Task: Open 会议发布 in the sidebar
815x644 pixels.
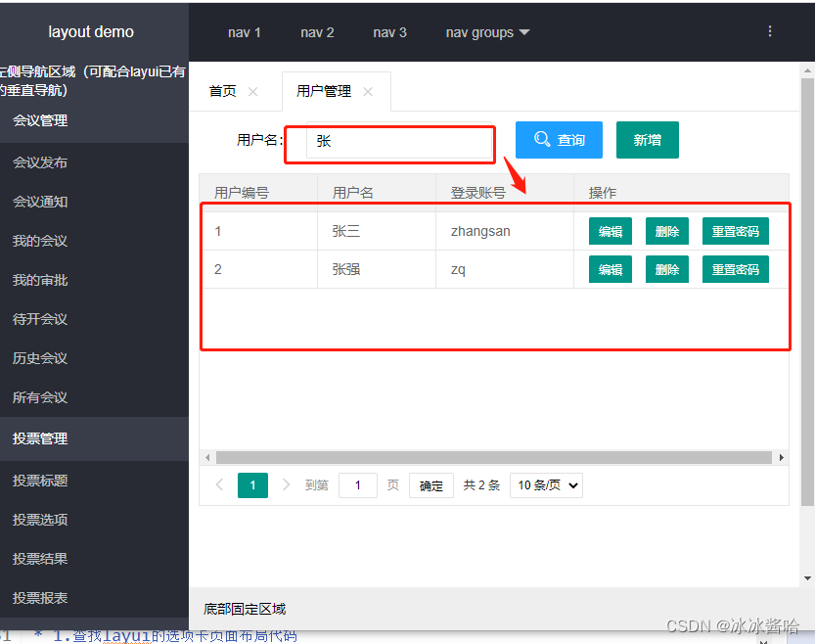Action: point(94,162)
